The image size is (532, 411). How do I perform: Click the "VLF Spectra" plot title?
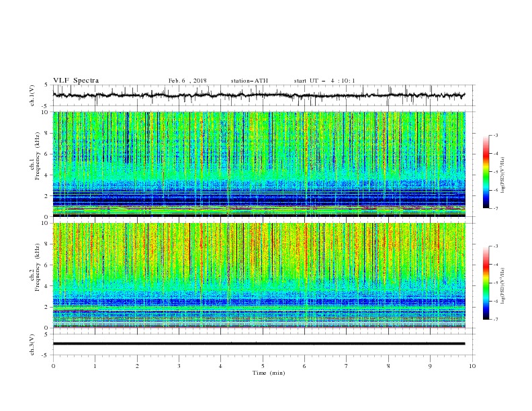(76, 81)
